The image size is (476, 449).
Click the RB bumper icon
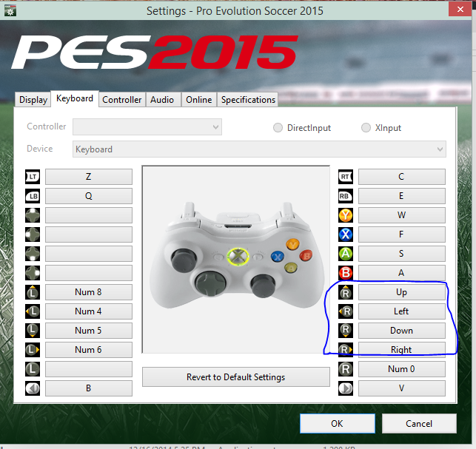click(x=346, y=196)
